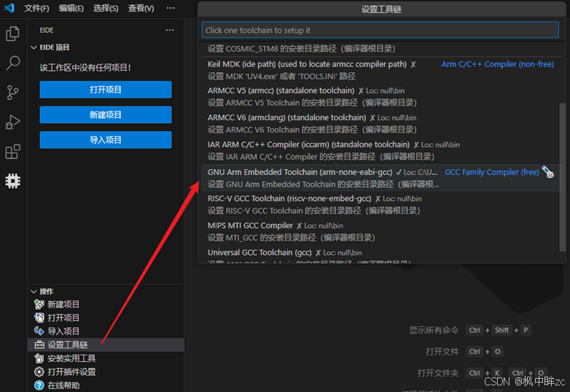Viewport: 570px width, 392px height.
Task: Open the menu bar overflow (···)
Action: click(x=171, y=8)
